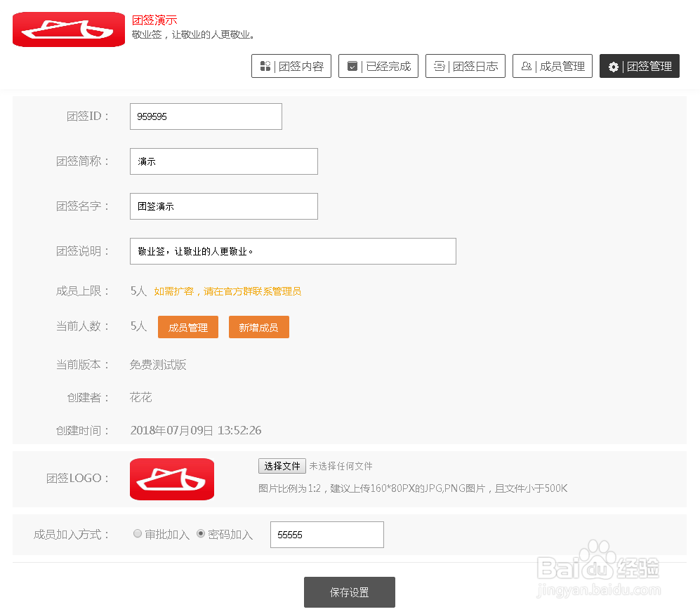Click the 团签LOGO label

(x=78, y=479)
